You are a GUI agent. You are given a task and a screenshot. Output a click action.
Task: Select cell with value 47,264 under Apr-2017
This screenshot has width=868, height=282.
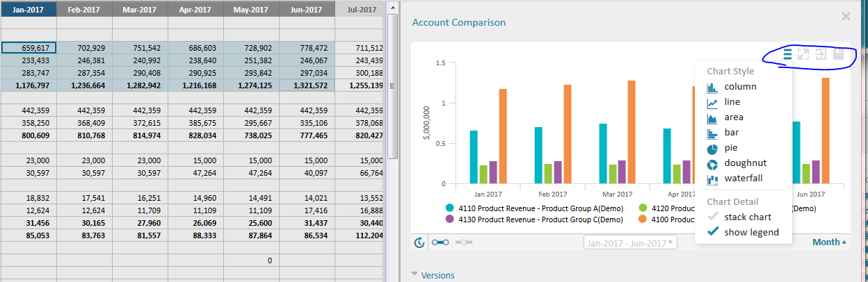point(195,173)
